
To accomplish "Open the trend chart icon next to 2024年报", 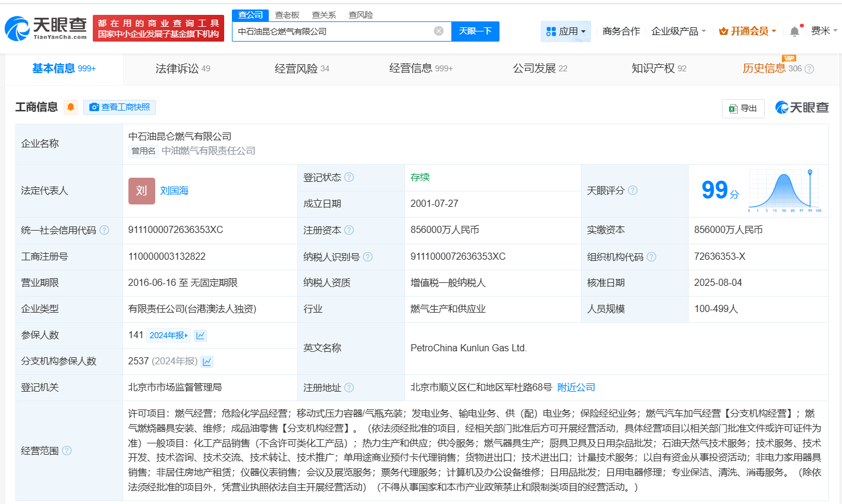I will coord(200,336).
